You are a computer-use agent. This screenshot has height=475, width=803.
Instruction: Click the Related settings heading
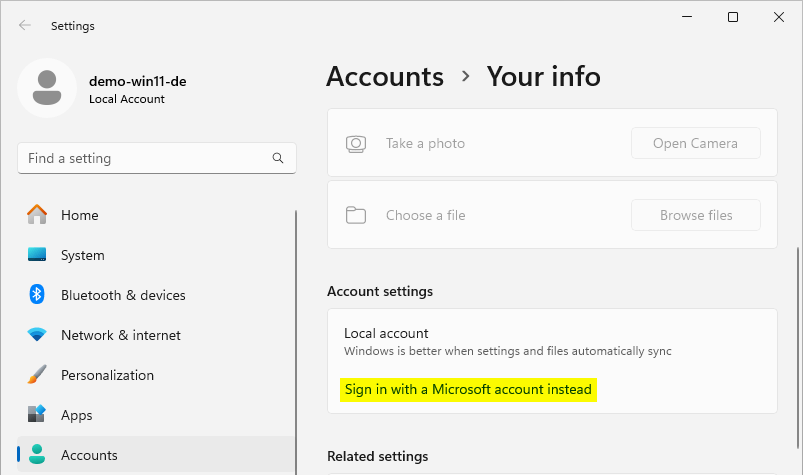coord(377,456)
